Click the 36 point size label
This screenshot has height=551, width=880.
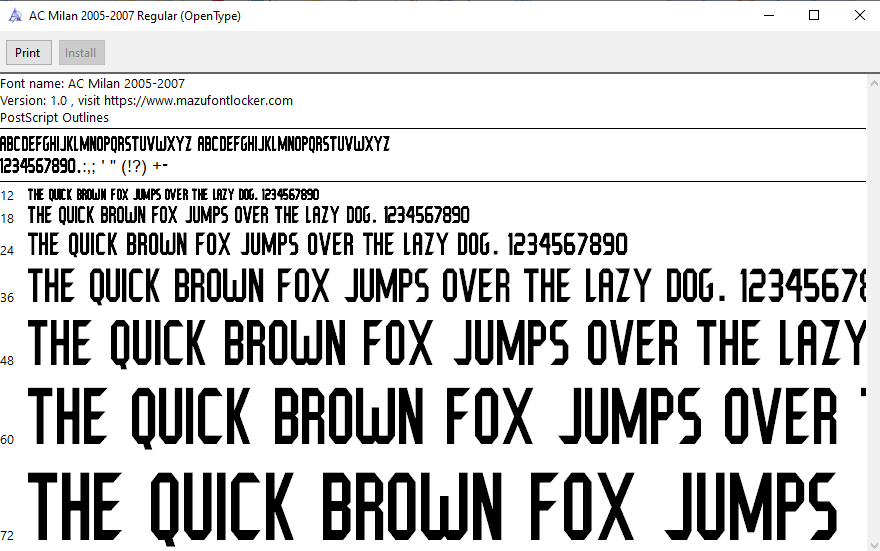7,298
